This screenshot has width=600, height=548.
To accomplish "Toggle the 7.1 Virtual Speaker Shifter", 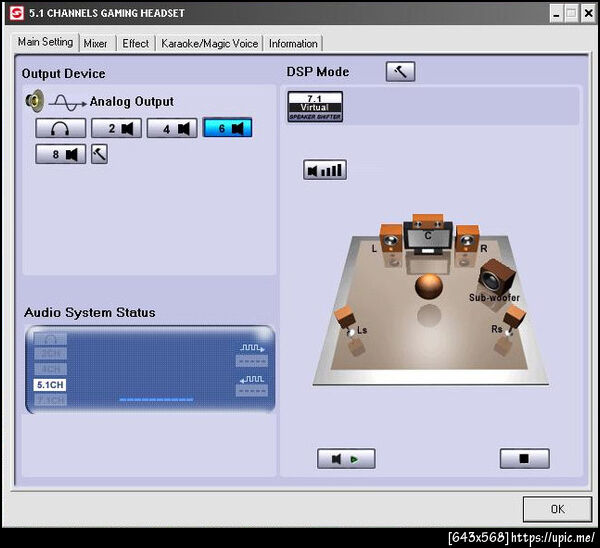I will click(315, 107).
